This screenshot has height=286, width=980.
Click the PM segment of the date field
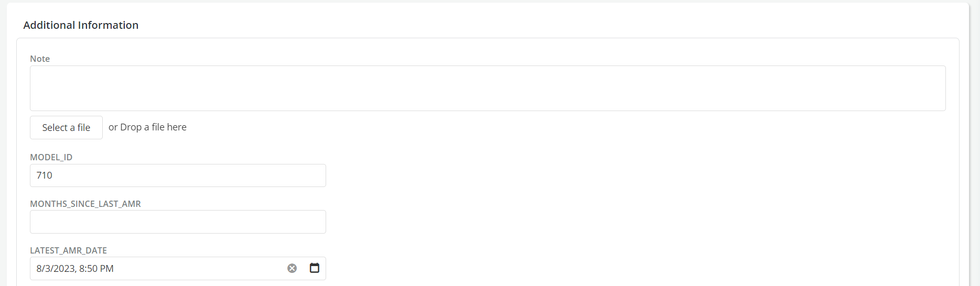coord(107,269)
